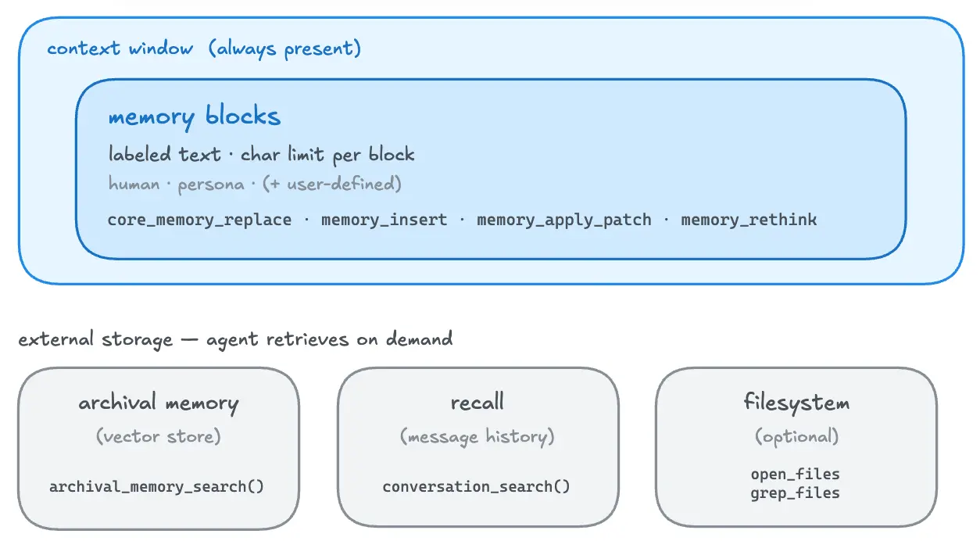The height and width of the screenshot is (541, 980).
Task: Click the human persona user-defined line
Action: coord(256,185)
